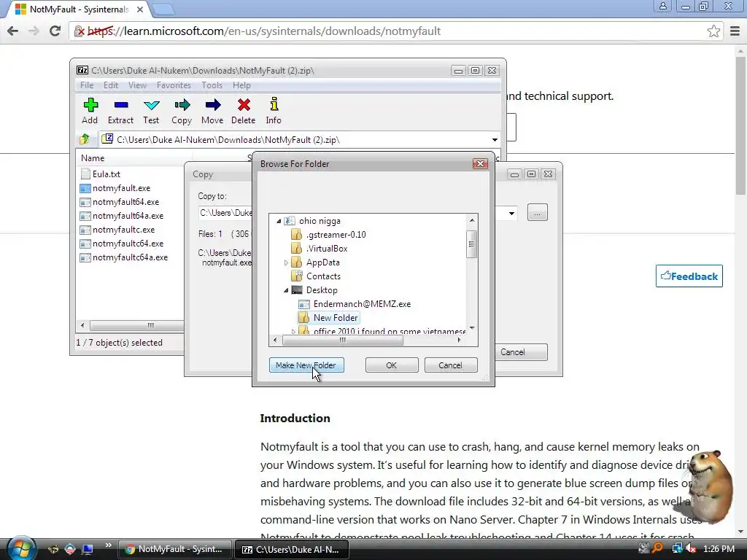The height and width of the screenshot is (560, 747).
Task: Reload the NotMyFault page
Action: point(55,31)
